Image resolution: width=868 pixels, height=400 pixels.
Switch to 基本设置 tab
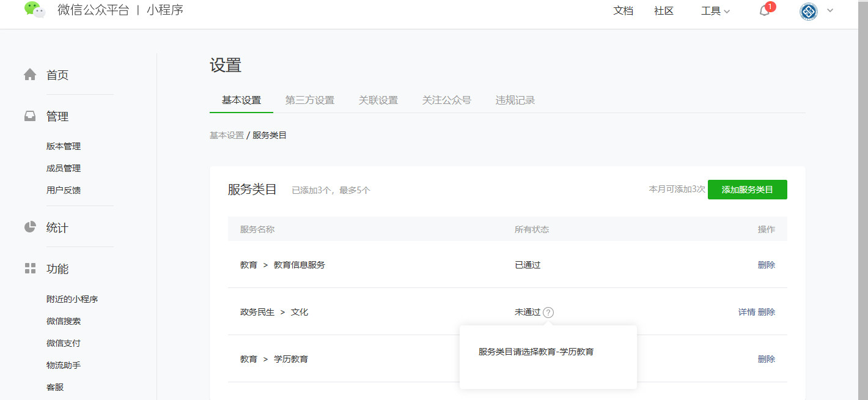241,100
